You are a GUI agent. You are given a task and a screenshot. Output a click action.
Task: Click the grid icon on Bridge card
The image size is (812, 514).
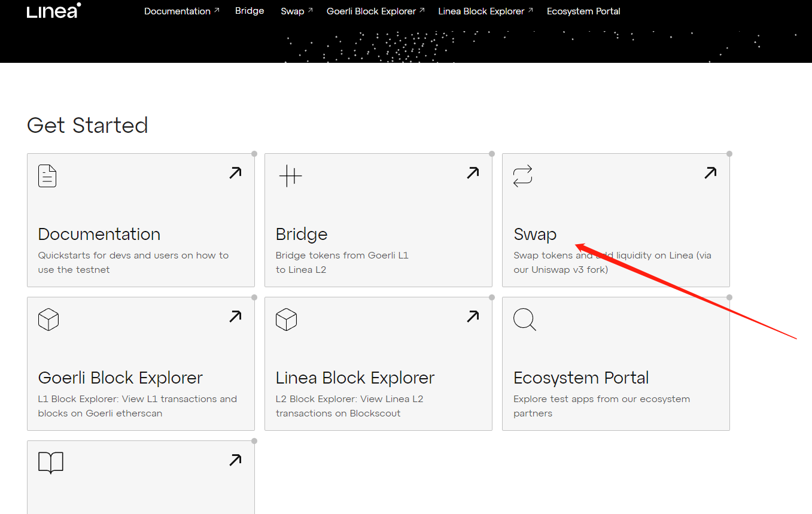[290, 176]
